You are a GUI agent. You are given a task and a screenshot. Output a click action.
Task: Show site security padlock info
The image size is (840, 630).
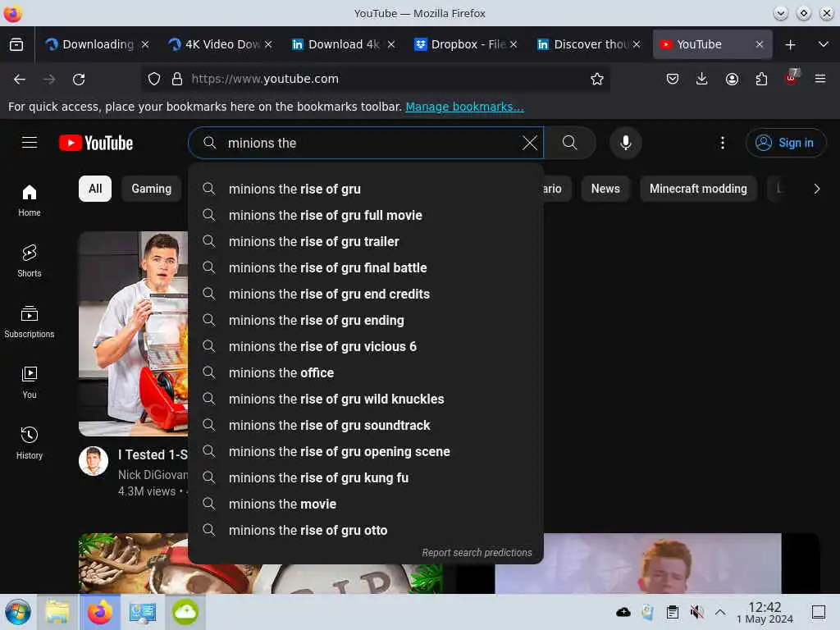177,80
